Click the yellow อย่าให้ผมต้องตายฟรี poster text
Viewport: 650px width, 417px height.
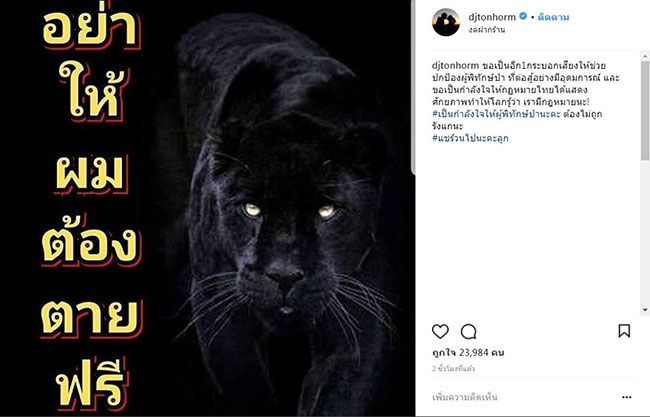(91, 207)
